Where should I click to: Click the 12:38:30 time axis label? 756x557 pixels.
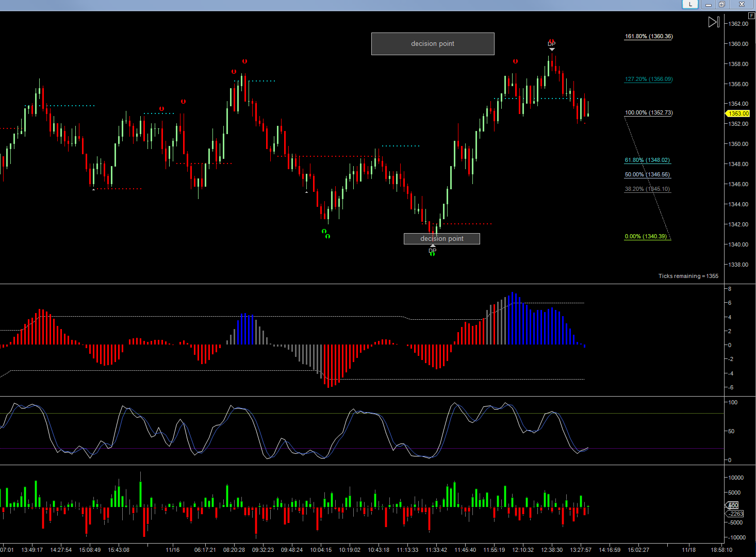point(552,550)
